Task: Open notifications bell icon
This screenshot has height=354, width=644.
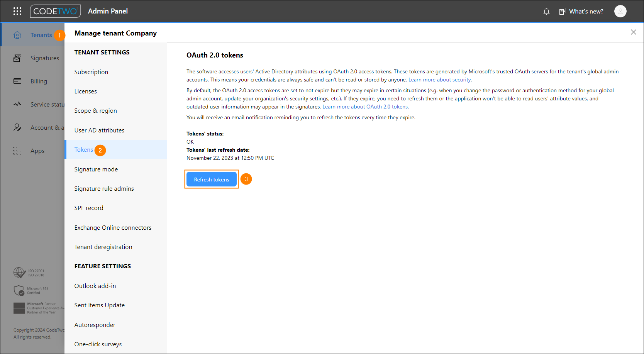Action: [x=546, y=11]
